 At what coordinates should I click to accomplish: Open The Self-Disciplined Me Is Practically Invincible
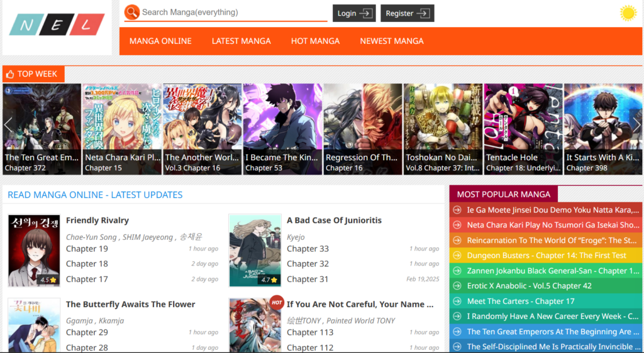coord(553,347)
